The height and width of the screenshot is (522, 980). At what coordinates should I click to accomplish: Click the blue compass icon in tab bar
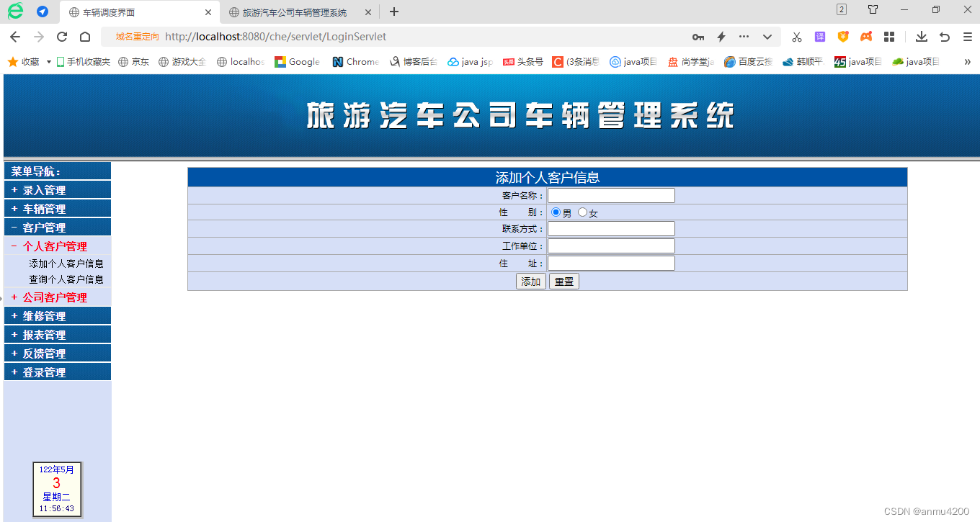(43, 12)
